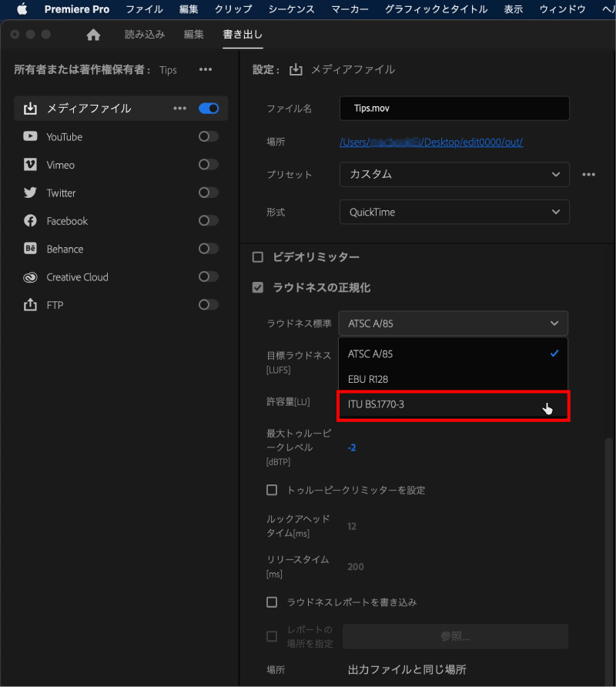616x687 pixels.
Task: Click the Behance icon
Action: click(x=30, y=249)
